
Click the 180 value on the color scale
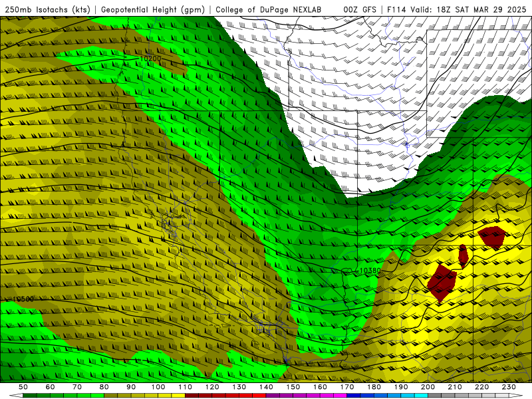click(374, 387)
